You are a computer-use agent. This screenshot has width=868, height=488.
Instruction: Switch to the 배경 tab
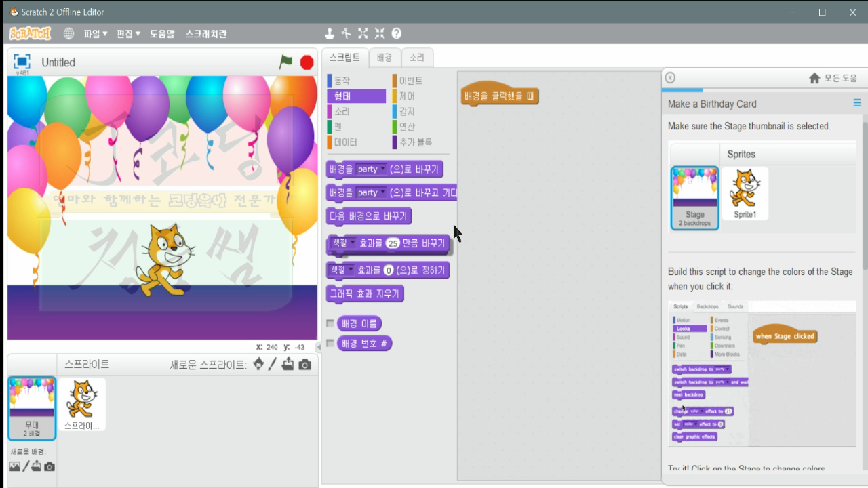click(384, 58)
